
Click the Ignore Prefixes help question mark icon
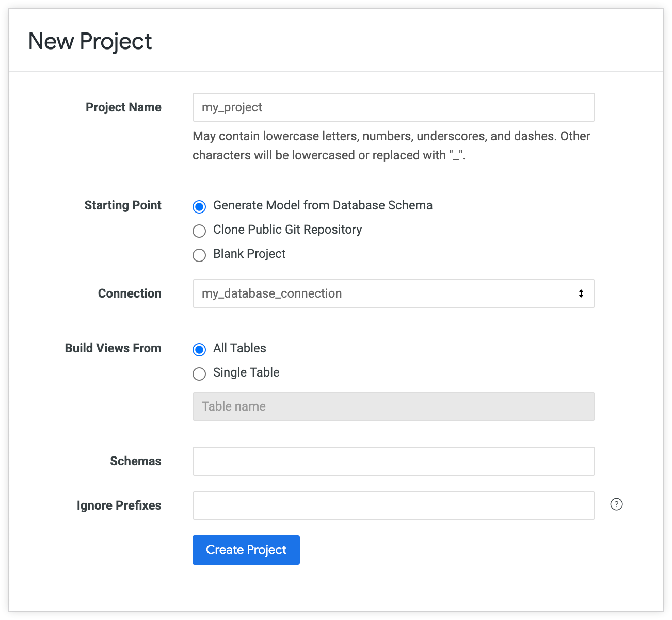[x=616, y=504]
